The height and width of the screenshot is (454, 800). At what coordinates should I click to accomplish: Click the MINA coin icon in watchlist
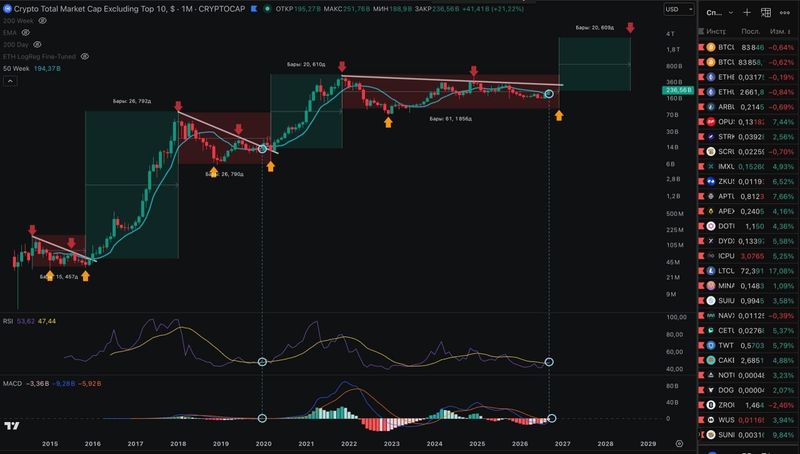click(x=711, y=286)
